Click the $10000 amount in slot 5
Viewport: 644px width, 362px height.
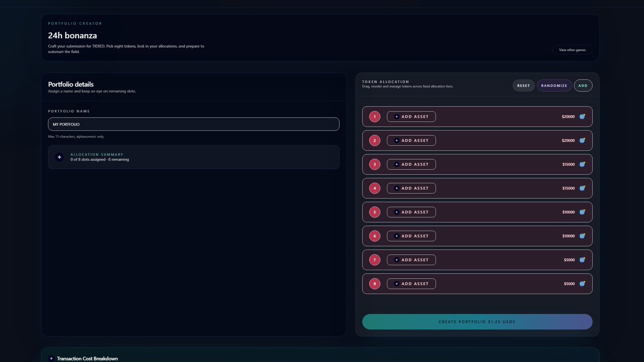point(568,212)
